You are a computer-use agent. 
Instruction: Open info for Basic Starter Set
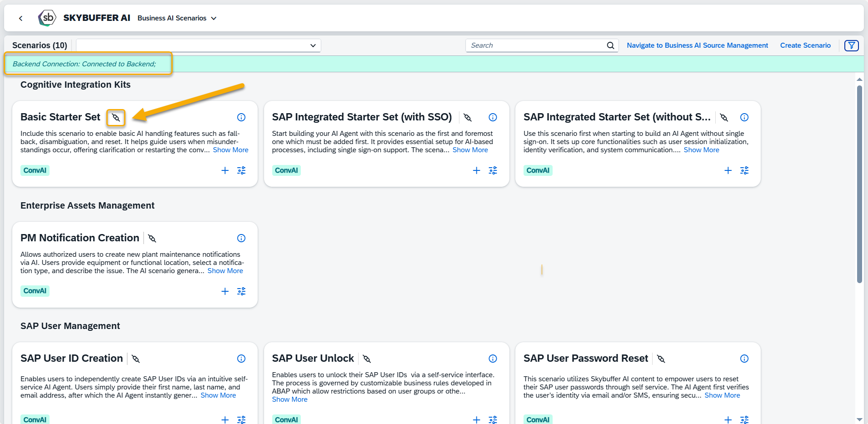pyautogui.click(x=241, y=117)
